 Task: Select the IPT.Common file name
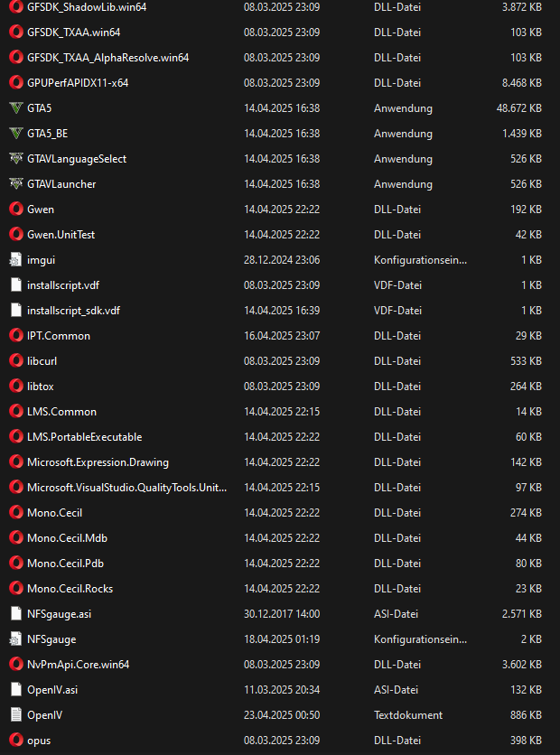58,336
